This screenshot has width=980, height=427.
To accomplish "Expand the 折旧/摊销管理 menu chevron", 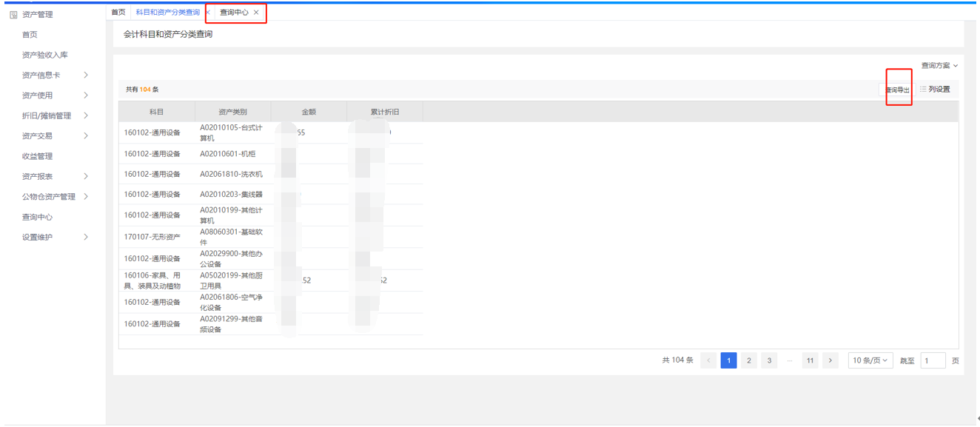I will [x=86, y=115].
